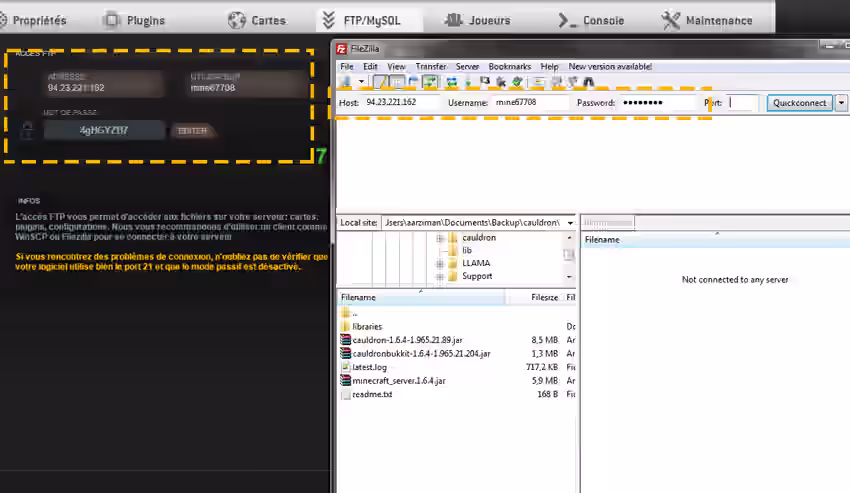Open the File menu in FileZilla
The height and width of the screenshot is (493, 850).
(346, 67)
